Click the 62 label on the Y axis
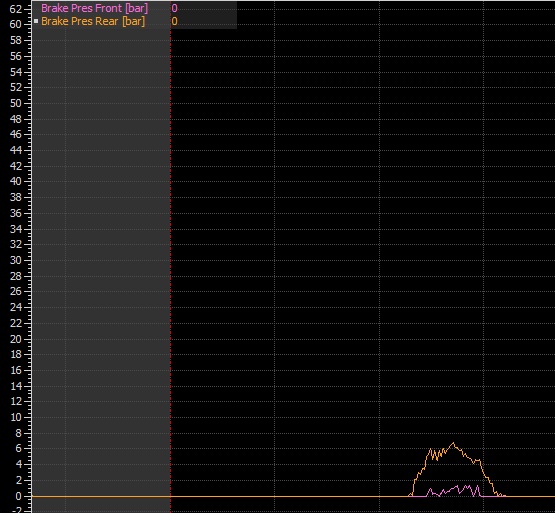 [x=16, y=9]
